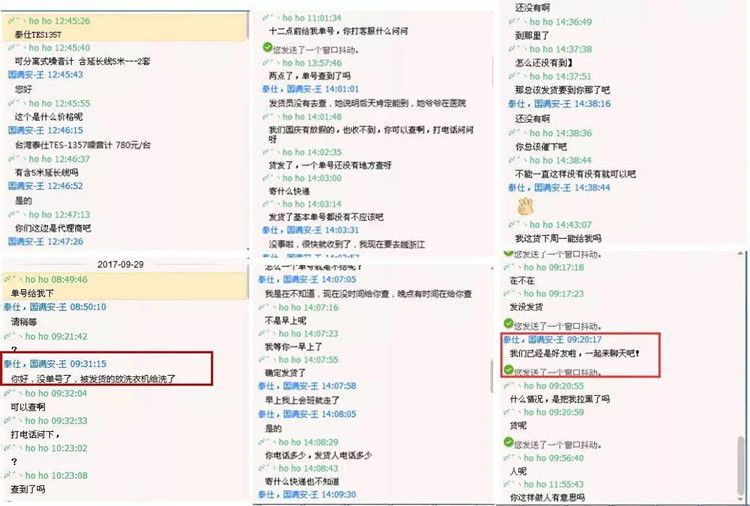The width and height of the screenshot is (750, 506).
Task: Click the ho ho status icon at 14:43:07
Action: click(514, 224)
